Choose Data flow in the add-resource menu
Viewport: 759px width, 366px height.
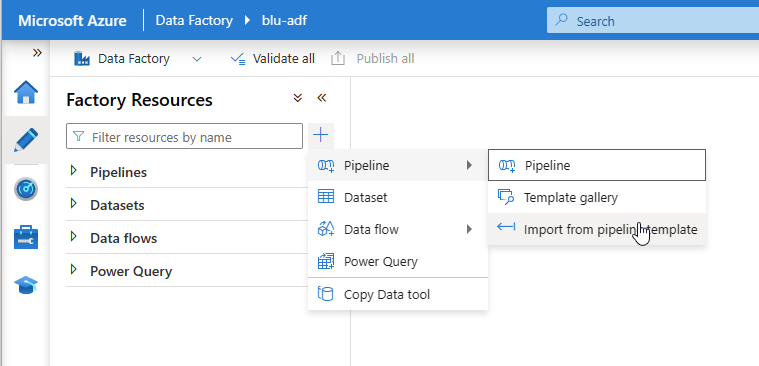[x=397, y=229]
